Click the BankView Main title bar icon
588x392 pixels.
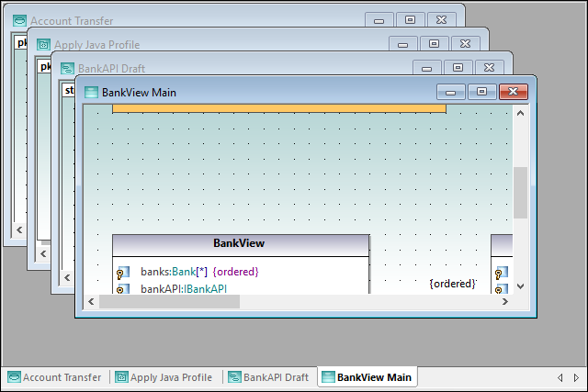coord(91,92)
